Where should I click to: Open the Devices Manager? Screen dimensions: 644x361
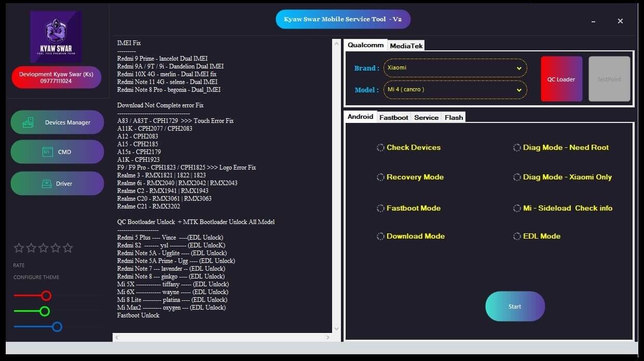click(x=57, y=122)
